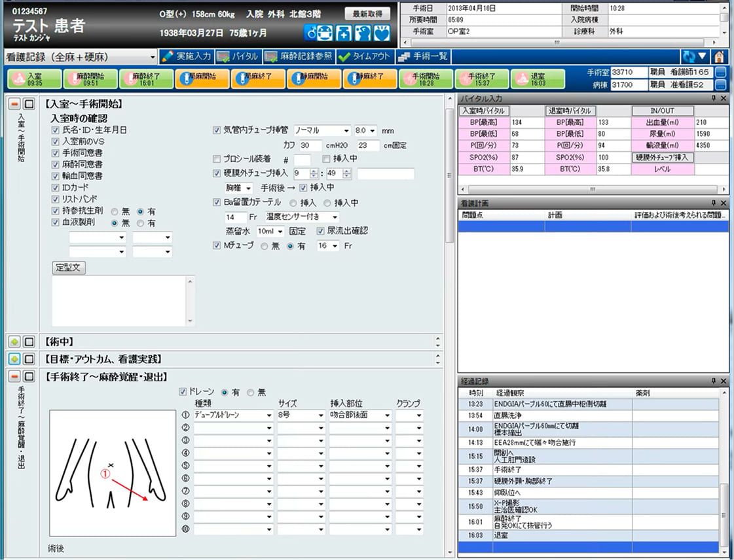Screen dimensions: 734x560
Task: Click the 麻酔終了 16:01 event button
Action: coord(146,79)
